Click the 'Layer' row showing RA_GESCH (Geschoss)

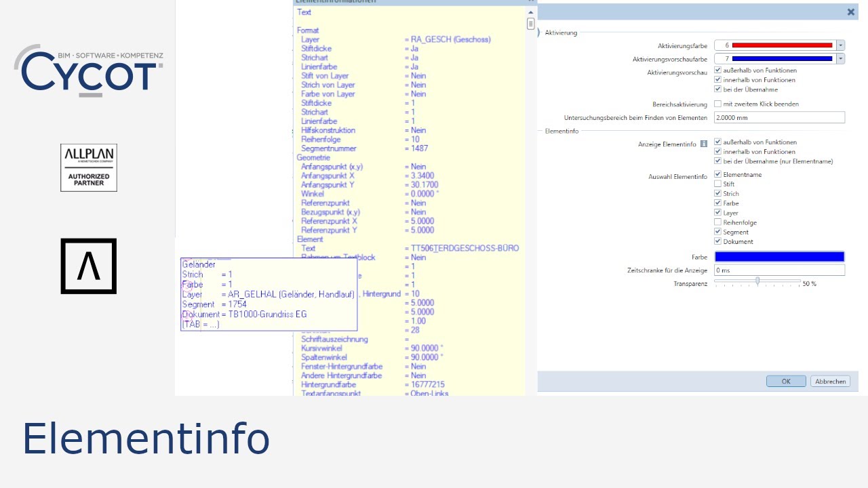pos(396,39)
